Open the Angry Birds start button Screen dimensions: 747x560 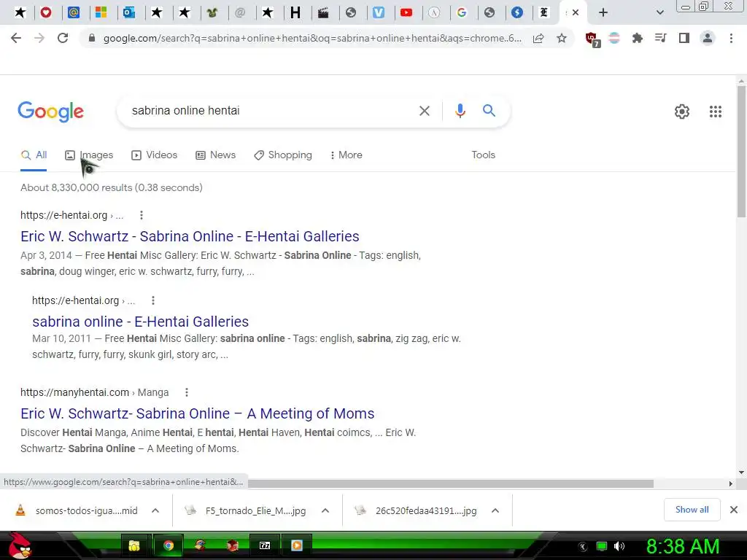tap(19, 545)
